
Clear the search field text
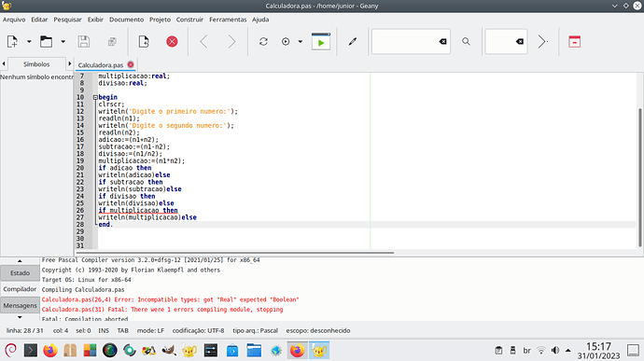pyautogui.click(x=442, y=41)
